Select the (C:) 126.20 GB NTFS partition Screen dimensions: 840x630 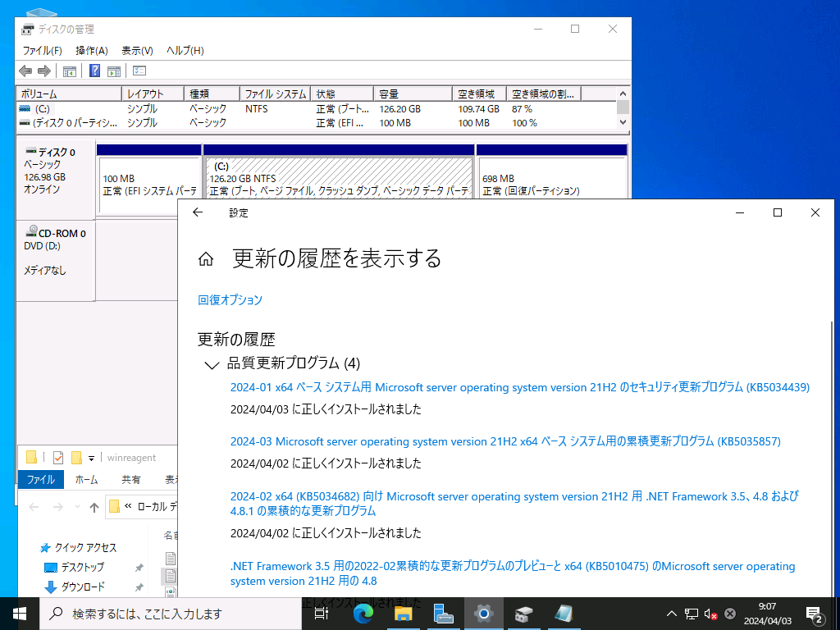coord(339,179)
